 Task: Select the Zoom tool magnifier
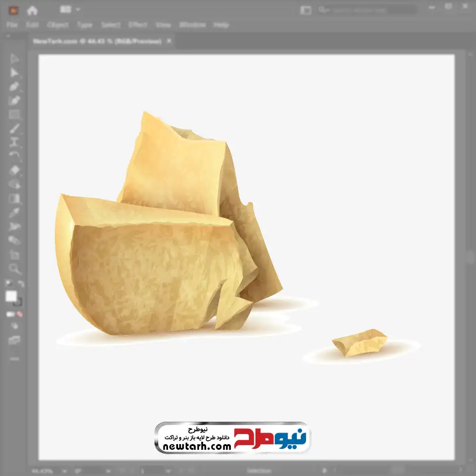point(14,269)
